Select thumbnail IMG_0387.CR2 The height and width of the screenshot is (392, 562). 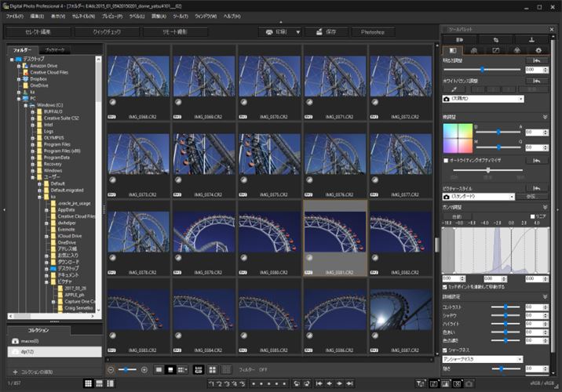(x=401, y=317)
